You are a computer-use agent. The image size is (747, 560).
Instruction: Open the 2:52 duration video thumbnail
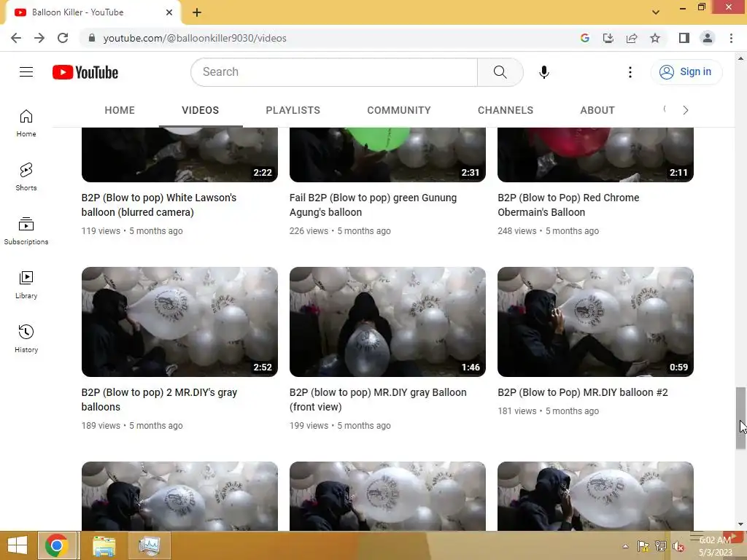(x=179, y=322)
